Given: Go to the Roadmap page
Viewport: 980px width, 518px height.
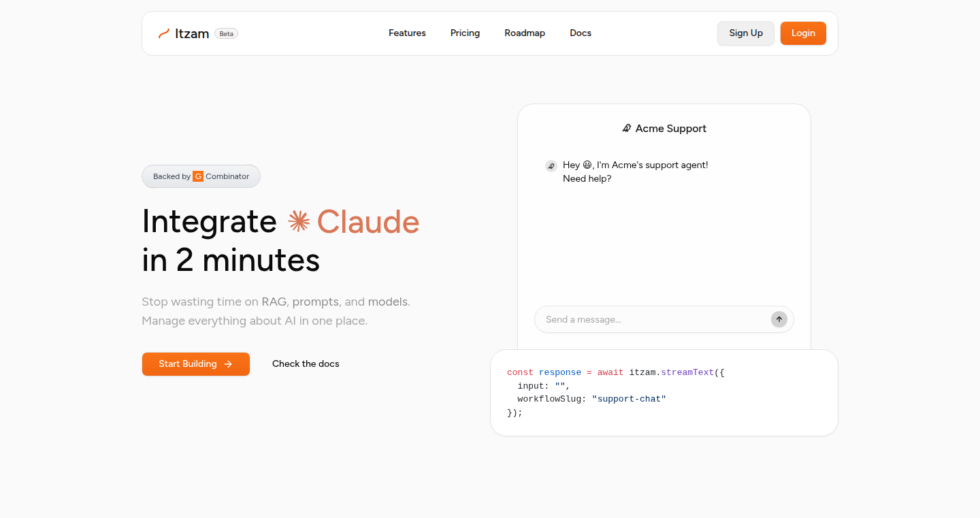Looking at the screenshot, I should point(525,33).
